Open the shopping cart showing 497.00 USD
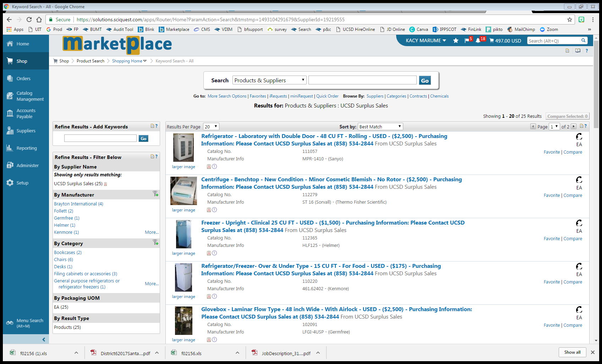This screenshot has width=602, height=364. tap(505, 40)
